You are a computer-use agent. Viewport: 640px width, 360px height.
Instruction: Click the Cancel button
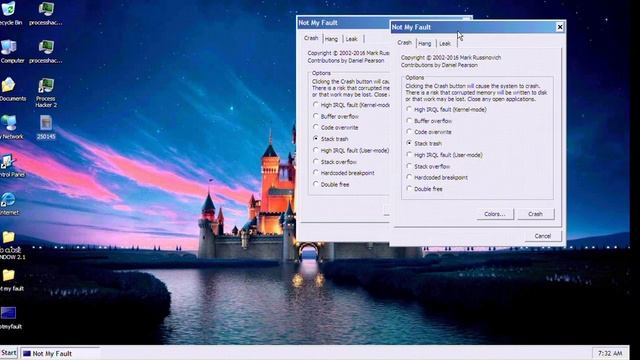pyautogui.click(x=543, y=236)
